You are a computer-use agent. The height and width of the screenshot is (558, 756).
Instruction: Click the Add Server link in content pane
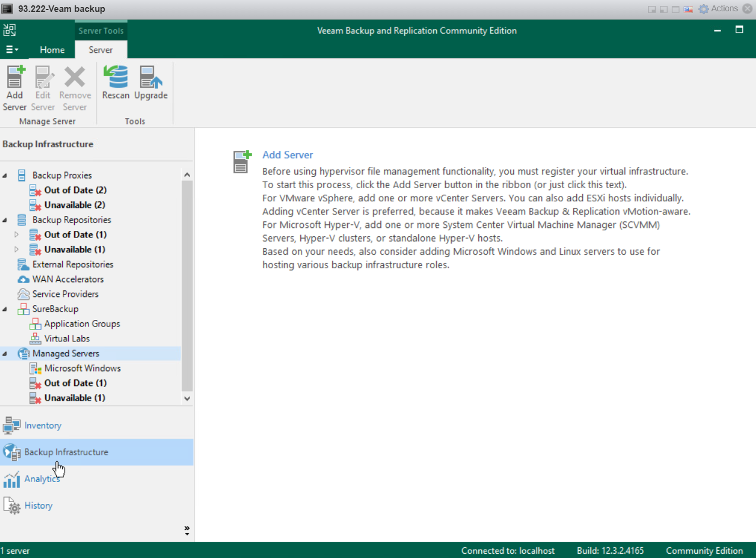[287, 155]
